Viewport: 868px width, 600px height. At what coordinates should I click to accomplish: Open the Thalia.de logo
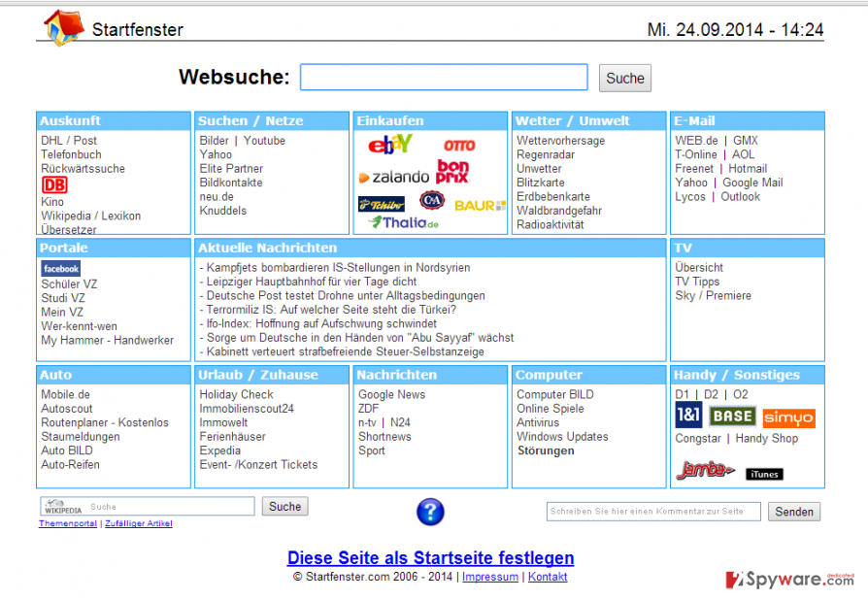click(404, 222)
